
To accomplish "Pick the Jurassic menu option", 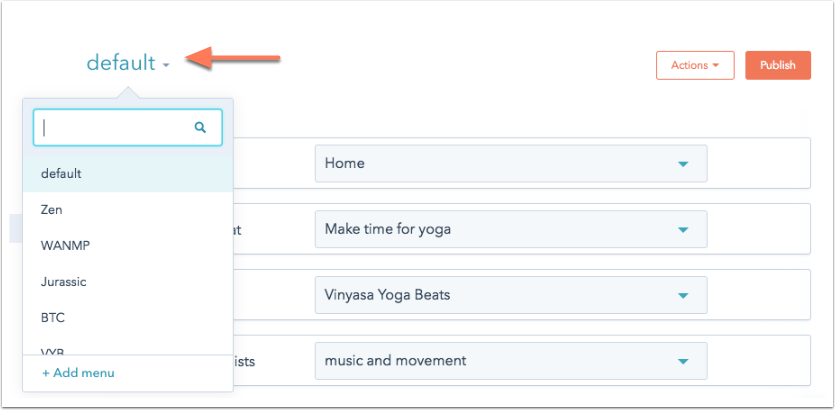I will (128, 282).
